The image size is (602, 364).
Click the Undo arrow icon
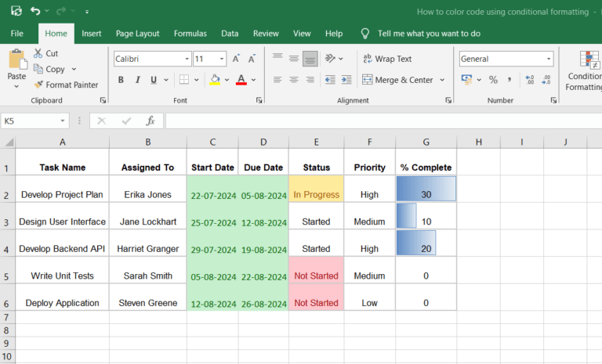pyautogui.click(x=35, y=11)
